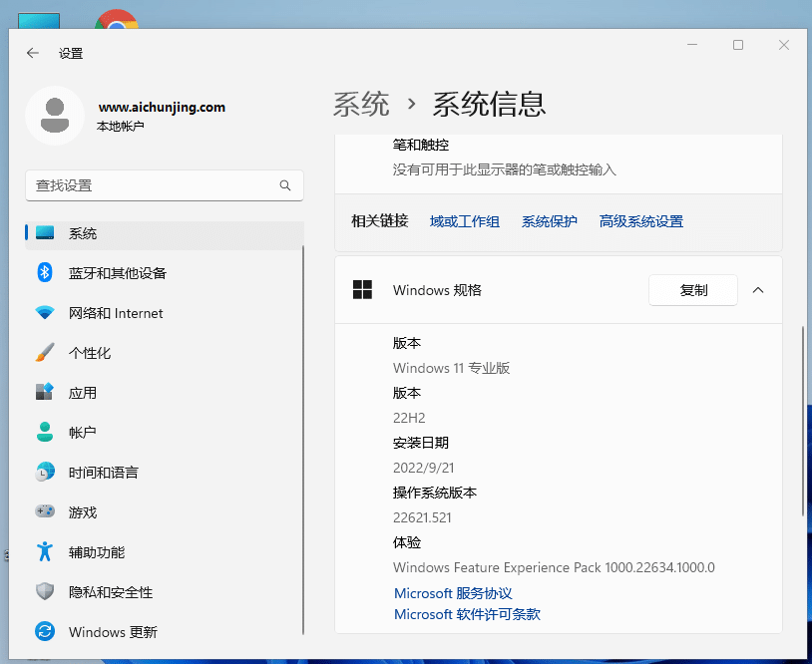Click the 系统 breadcrumb in the header
Screen dimensions: 812x664
pos(361,104)
